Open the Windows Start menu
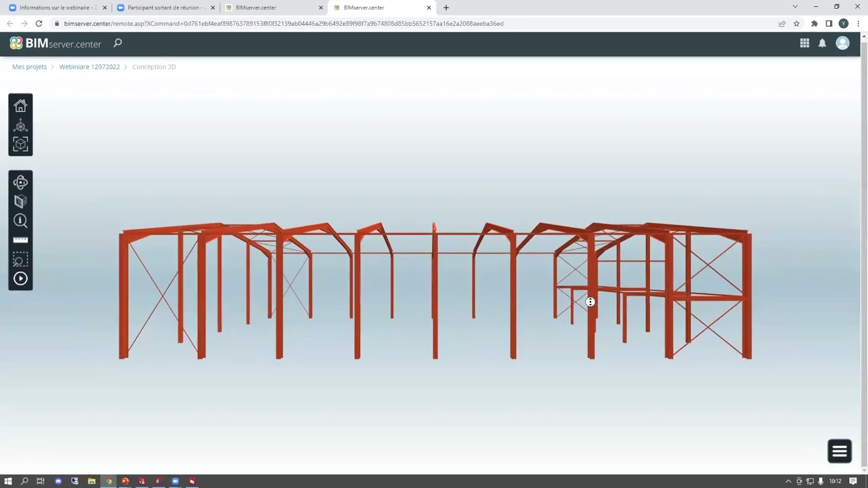Screen dimensions: 868x488 [x=8, y=481]
